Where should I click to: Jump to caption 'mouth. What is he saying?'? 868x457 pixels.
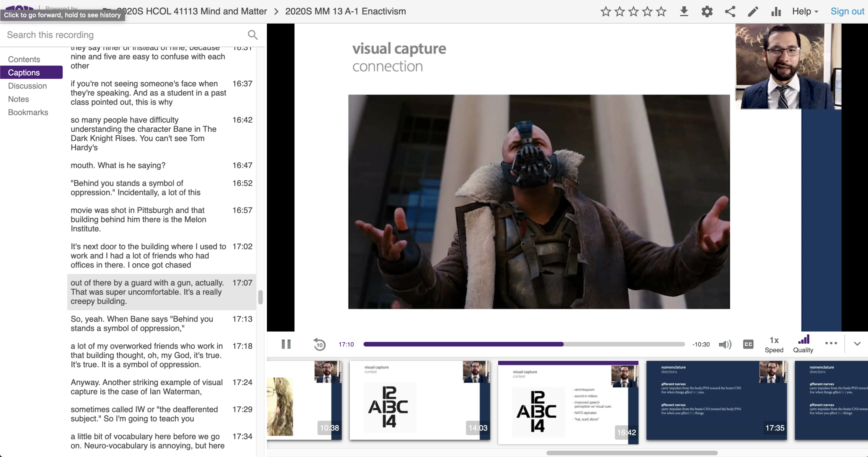(x=161, y=165)
